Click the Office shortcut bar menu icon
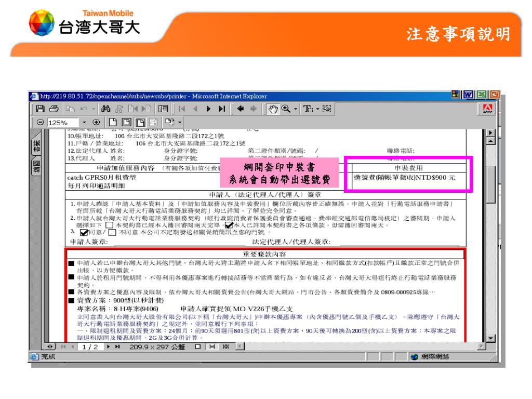The height and width of the screenshot is (399, 532). point(456,95)
